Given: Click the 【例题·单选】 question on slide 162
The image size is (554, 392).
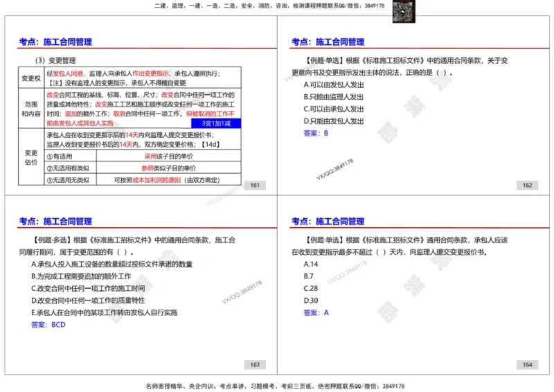Looking at the screenshot, I should [x=400, y=66].
